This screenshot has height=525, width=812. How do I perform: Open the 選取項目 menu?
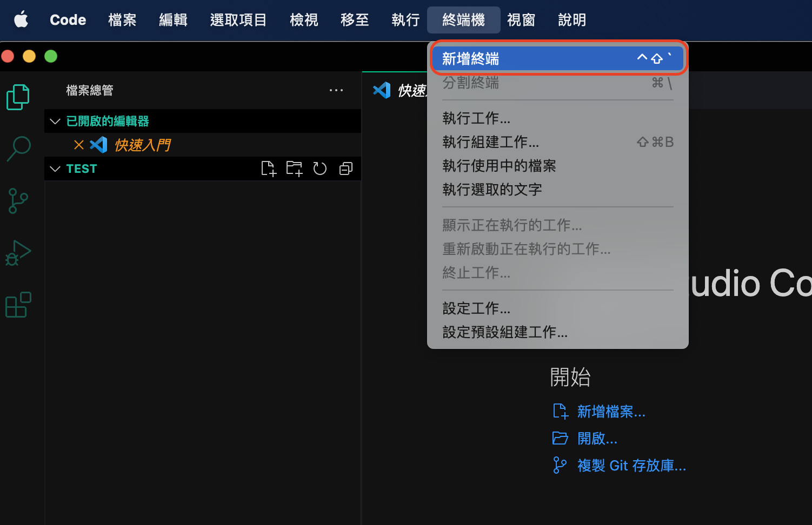click(x=238, y=20)
